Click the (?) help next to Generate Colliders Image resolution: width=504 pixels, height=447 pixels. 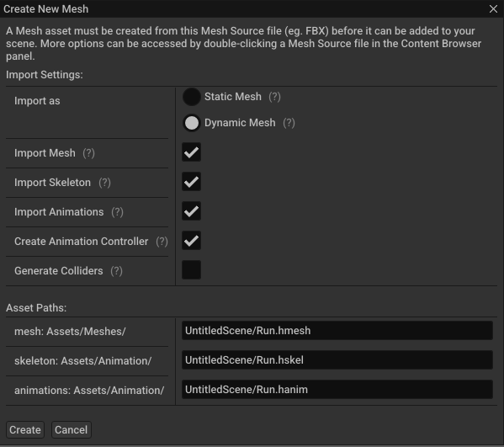click(117, 271)
